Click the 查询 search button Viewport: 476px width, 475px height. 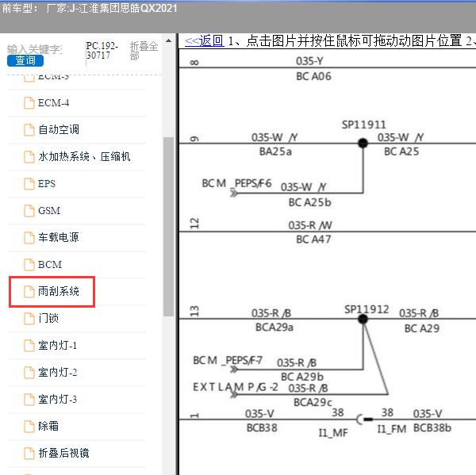(25, 60)
